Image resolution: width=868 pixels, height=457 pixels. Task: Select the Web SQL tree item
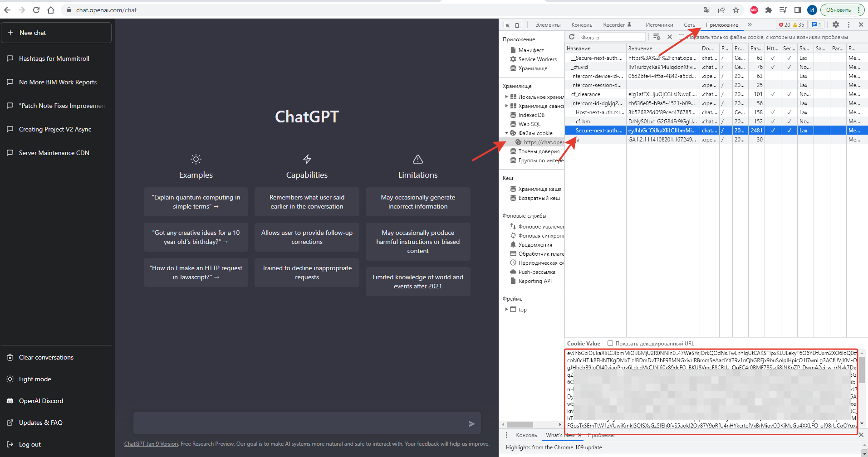tap(530, 124)
